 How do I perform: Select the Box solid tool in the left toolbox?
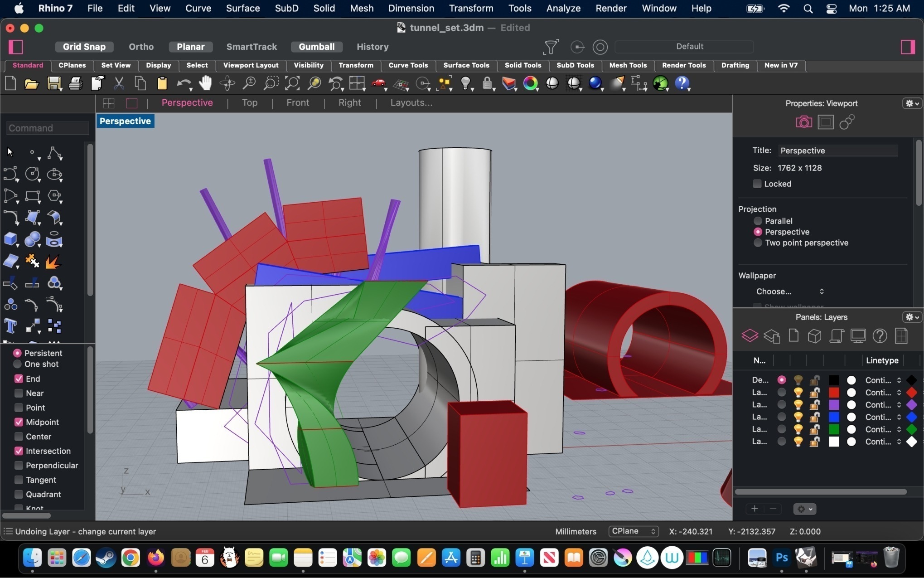[x=10, y=239]
